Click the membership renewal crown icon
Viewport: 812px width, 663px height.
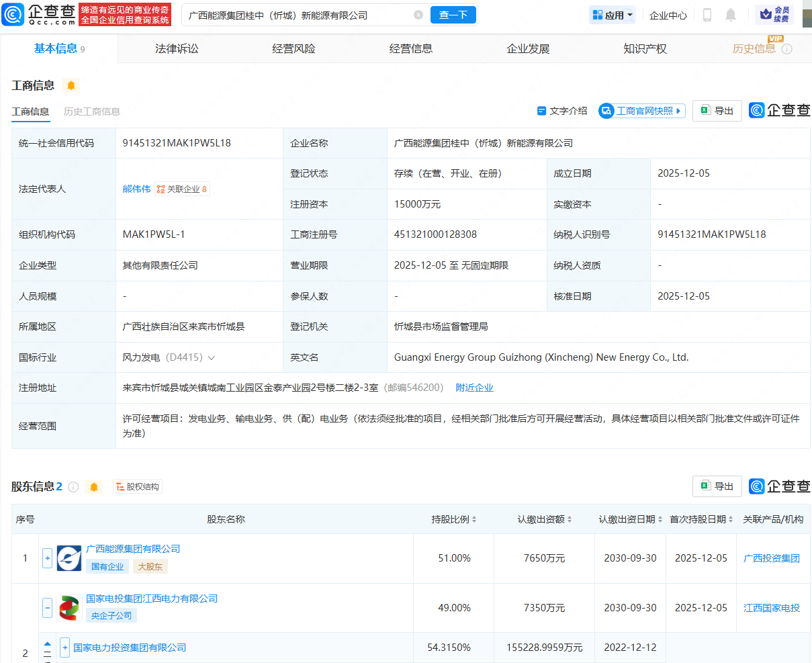pyautogui.click(x=774, y=14)
